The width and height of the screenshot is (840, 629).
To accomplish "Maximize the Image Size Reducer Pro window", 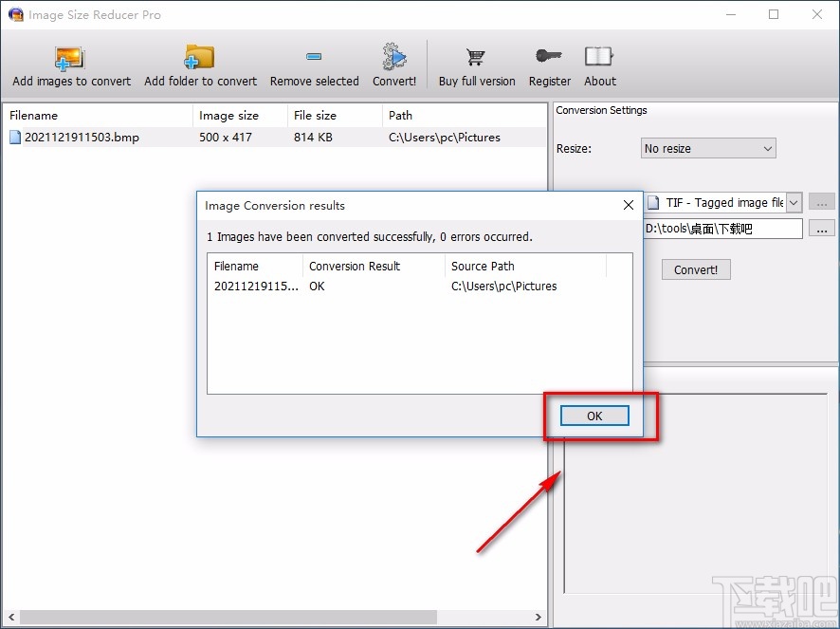I will 774,14.
